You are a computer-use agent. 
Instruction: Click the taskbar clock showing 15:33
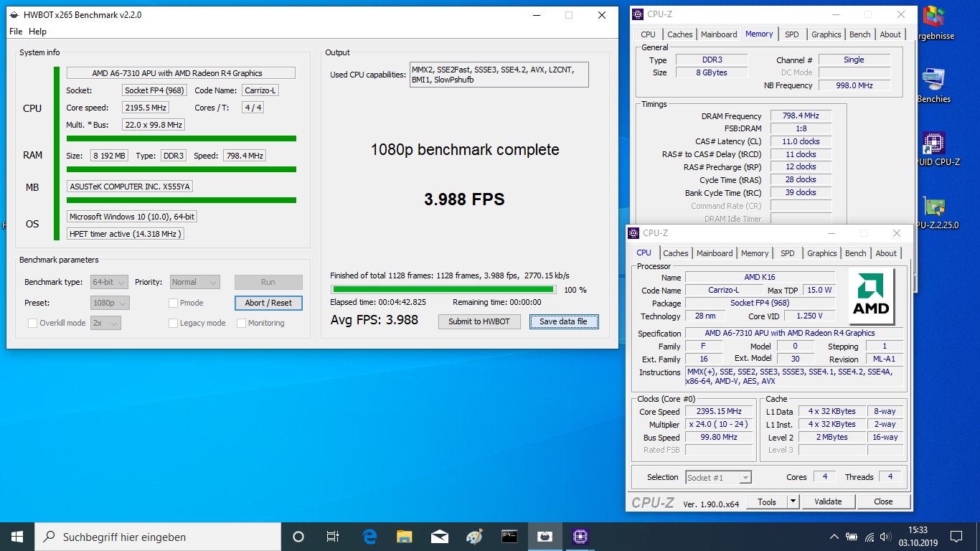pos(917,537)
